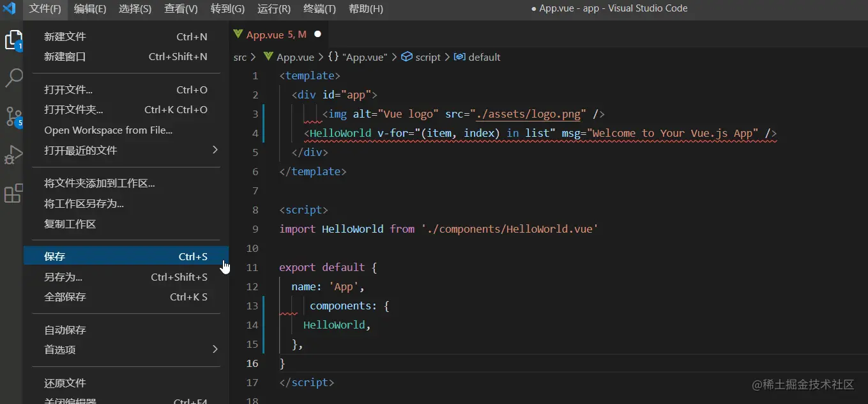Click the ./assets/logo.png path in code
This screenshot has height=404, width=868.
(x=529, y=114)
